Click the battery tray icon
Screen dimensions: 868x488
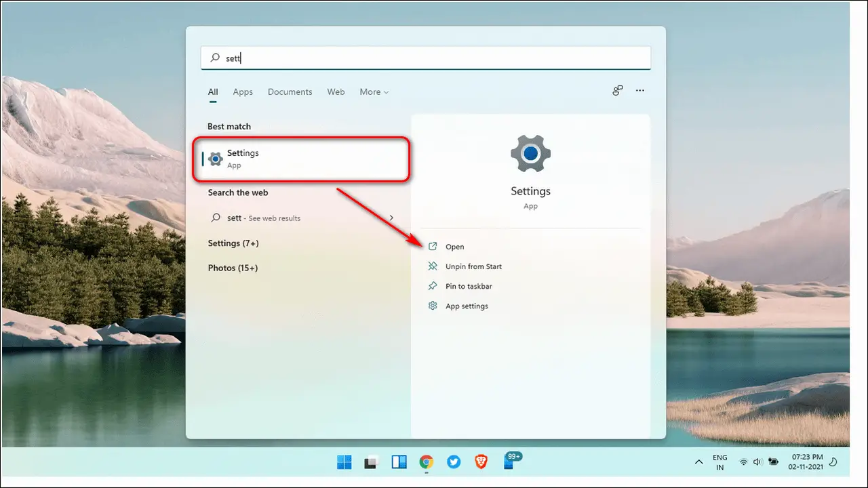pyautogui.click(x=773, y=462)
